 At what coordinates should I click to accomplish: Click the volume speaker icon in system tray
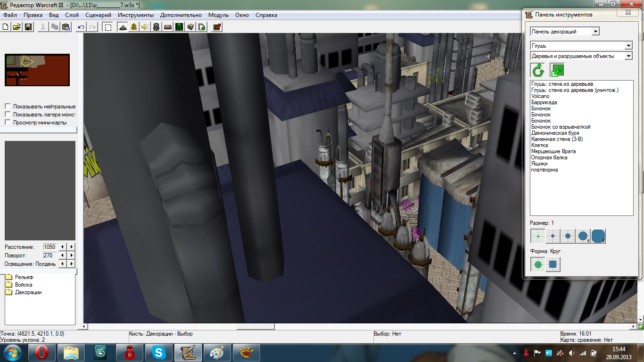(x=571, y=353)
